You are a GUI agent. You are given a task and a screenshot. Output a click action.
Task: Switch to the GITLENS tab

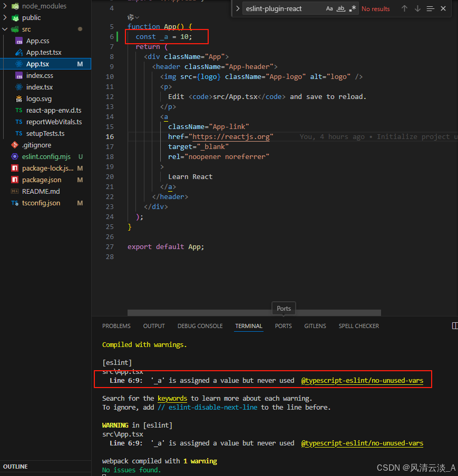[315, 326]
